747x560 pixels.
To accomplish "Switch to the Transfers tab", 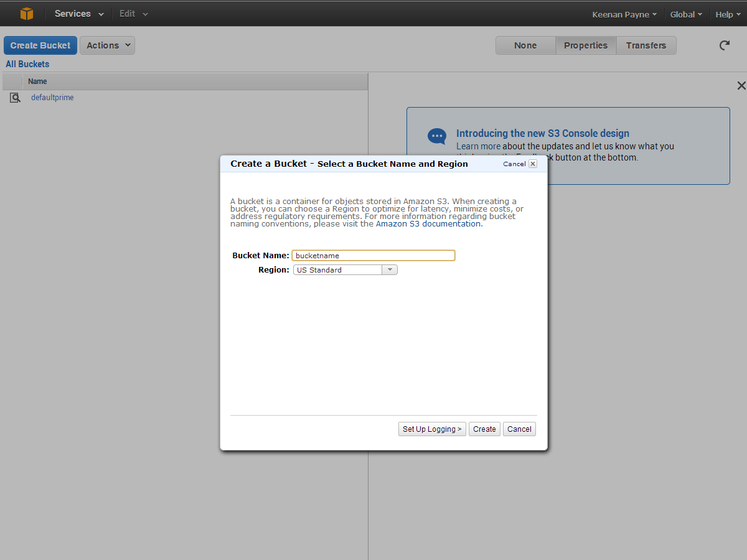I will click(646, 45).
